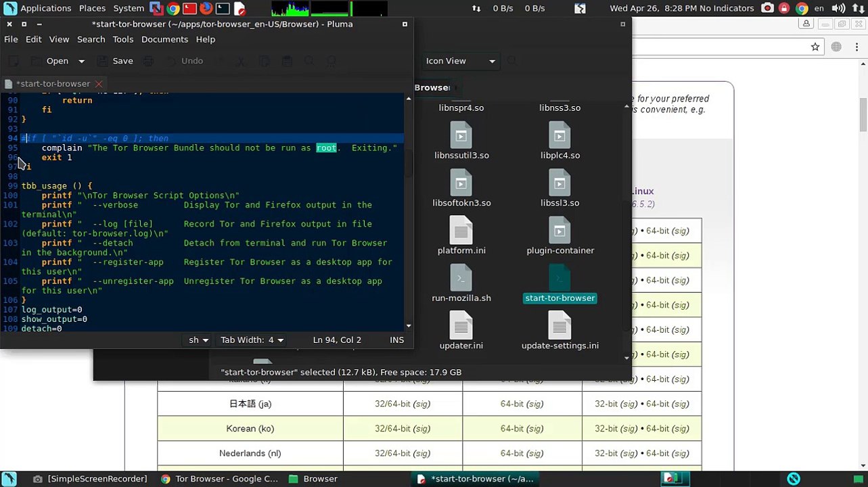
Task: Click the Pluma print icon
Action: pyautogui.click(x=148, y=61)
